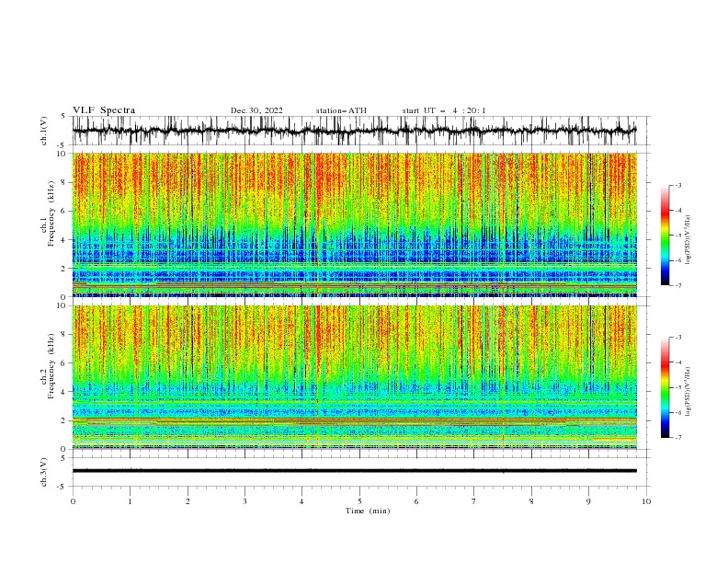Click the ch.1 Frequency (kHz) axis label
Viewport: 728px width, 563px height.
pos(49,213)
